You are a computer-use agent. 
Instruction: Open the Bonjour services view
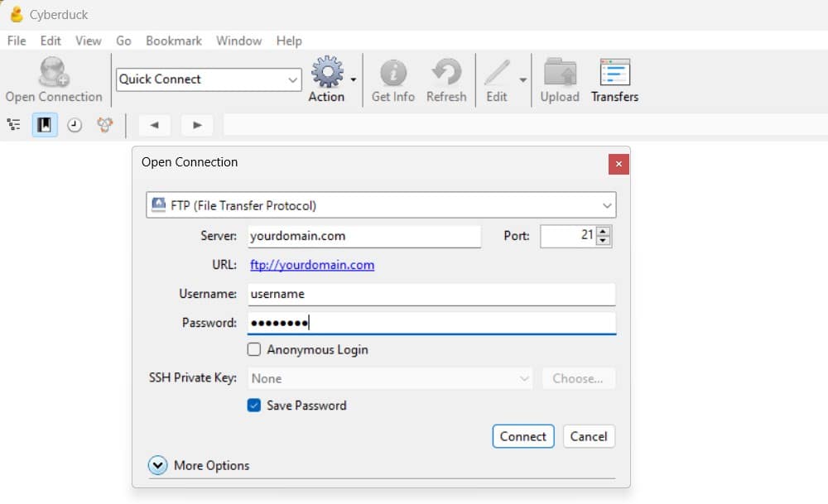(104, 124)
